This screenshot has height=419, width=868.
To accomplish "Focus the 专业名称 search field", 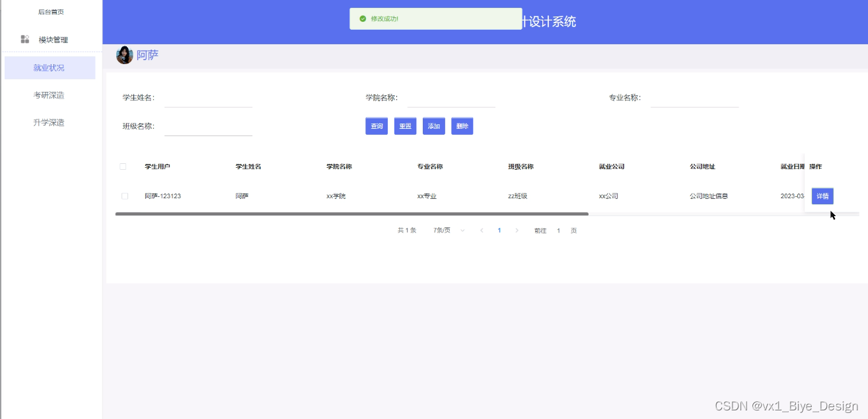I will point(694,98).
